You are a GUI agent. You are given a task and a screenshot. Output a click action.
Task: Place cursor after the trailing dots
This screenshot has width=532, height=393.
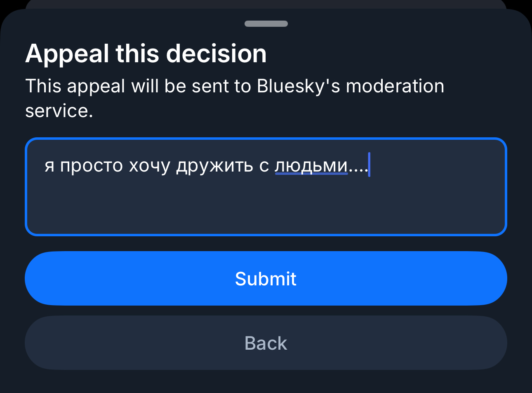click(368, 165)
